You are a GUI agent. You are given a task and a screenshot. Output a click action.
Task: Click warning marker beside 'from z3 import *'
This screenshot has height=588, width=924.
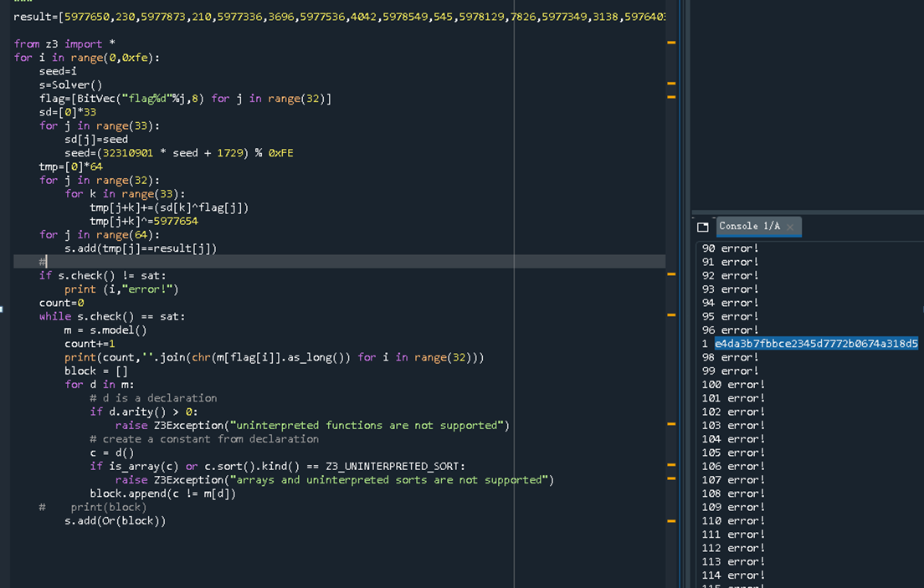671,43
